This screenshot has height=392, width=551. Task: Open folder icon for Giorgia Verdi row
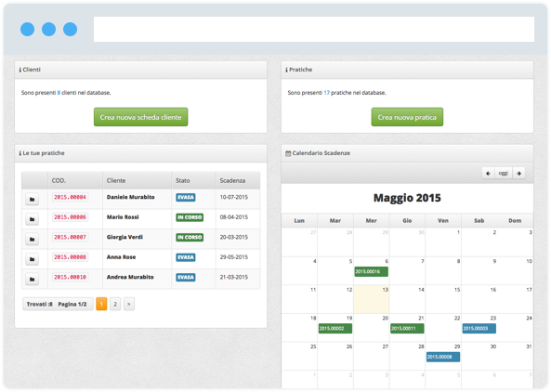(32, 240)
